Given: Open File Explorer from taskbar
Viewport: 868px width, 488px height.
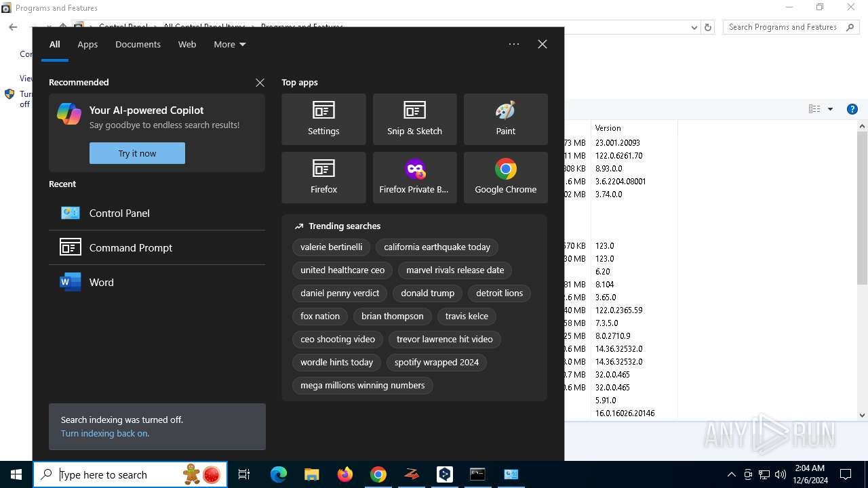Looking at the screenshot, I should click(311, 474).
